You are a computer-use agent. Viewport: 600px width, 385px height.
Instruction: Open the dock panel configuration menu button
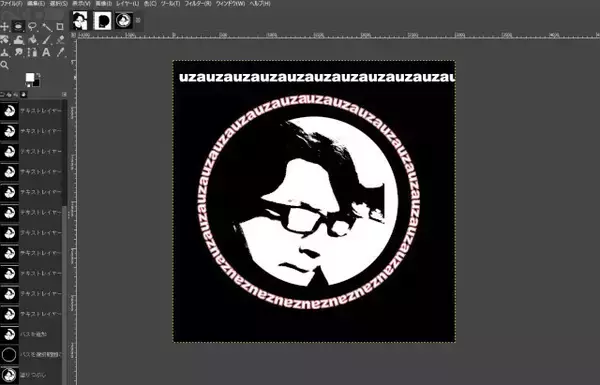point(64,94)
